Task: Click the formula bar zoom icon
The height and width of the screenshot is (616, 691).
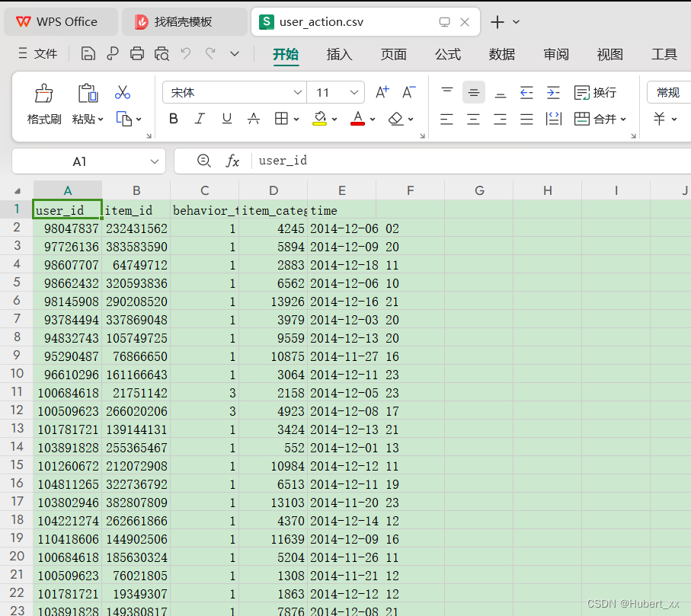Action: pyautogui.click(x=203, y=161)
